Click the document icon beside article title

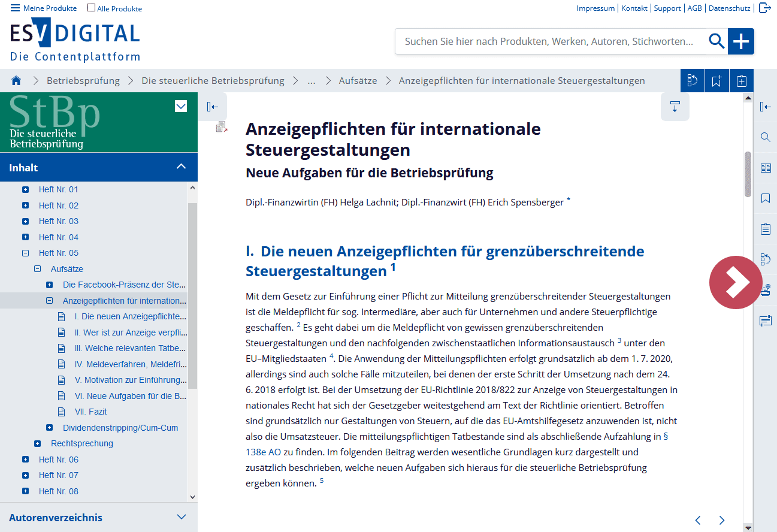click(222, 126)
